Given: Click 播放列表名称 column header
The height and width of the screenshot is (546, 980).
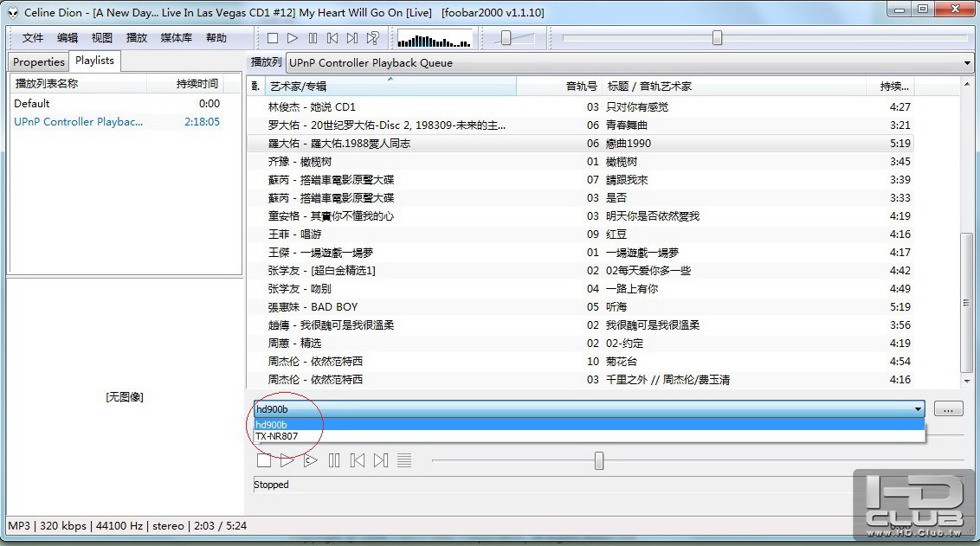Looking at the screenshot, I should coord(78,84).
